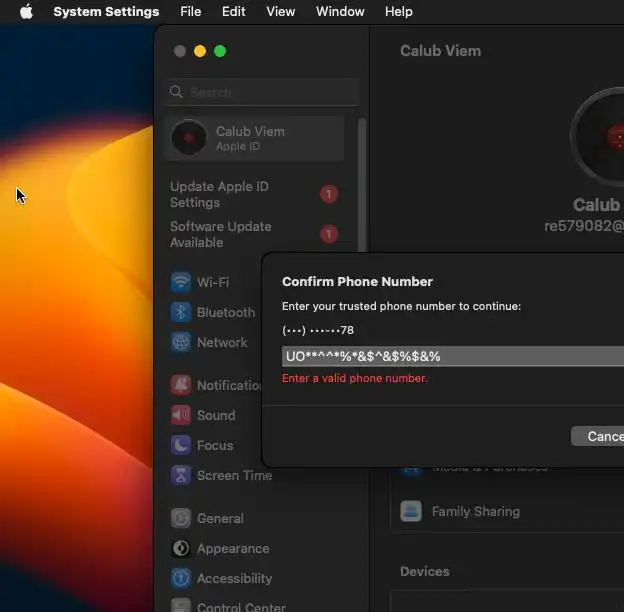Image resolution: width=624 pixels, height=612 pixels.
Task: Click the Update Apple ID red badge
Action: click(x=329, y=194)
